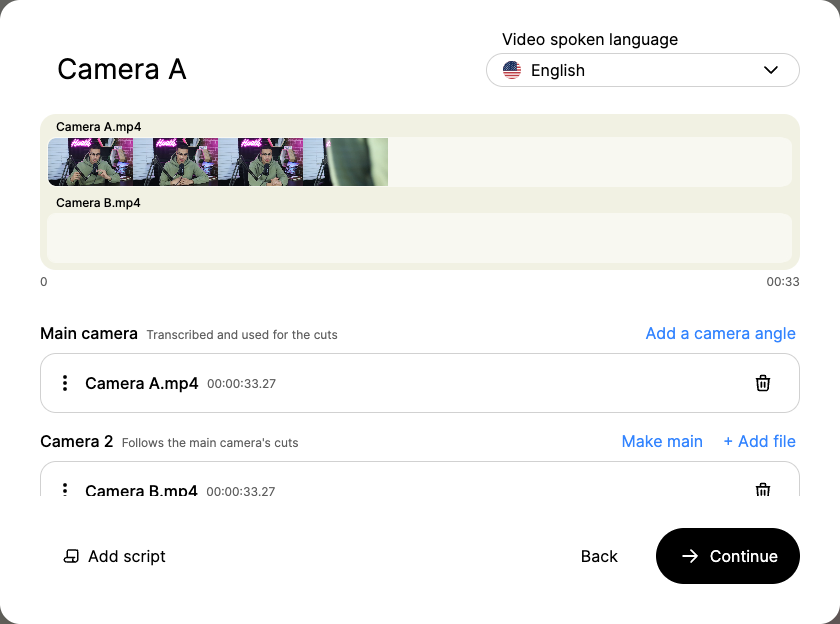Image resolution: width=840 pixels, height=624 pixels.
Task: Click Add a camera angle link
Action: 720,334
